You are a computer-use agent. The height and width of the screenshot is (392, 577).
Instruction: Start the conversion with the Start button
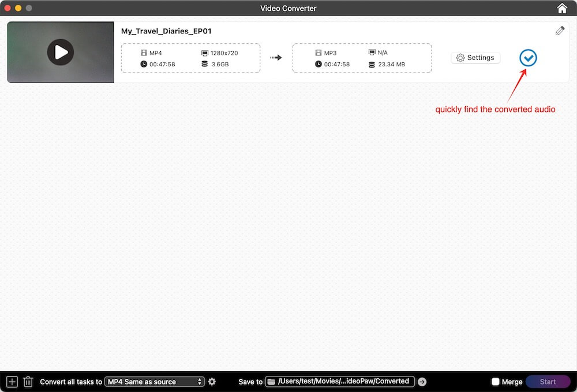(x=547, y=381)
